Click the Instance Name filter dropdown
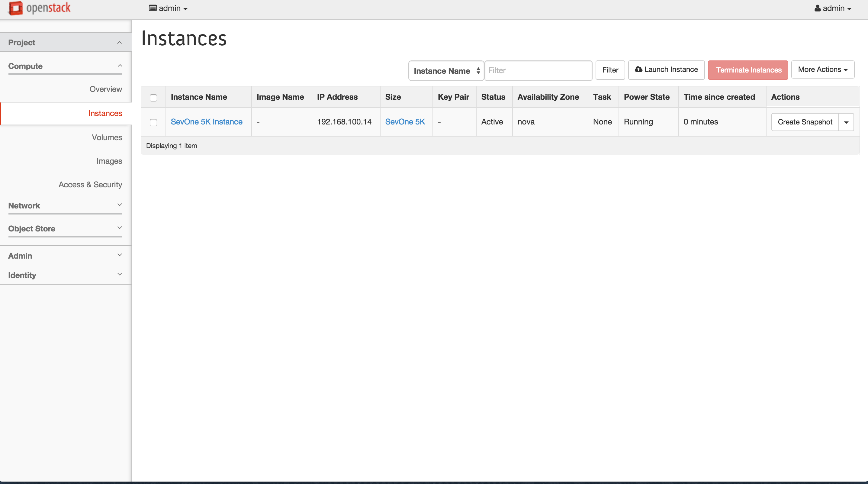 [446, 70]
